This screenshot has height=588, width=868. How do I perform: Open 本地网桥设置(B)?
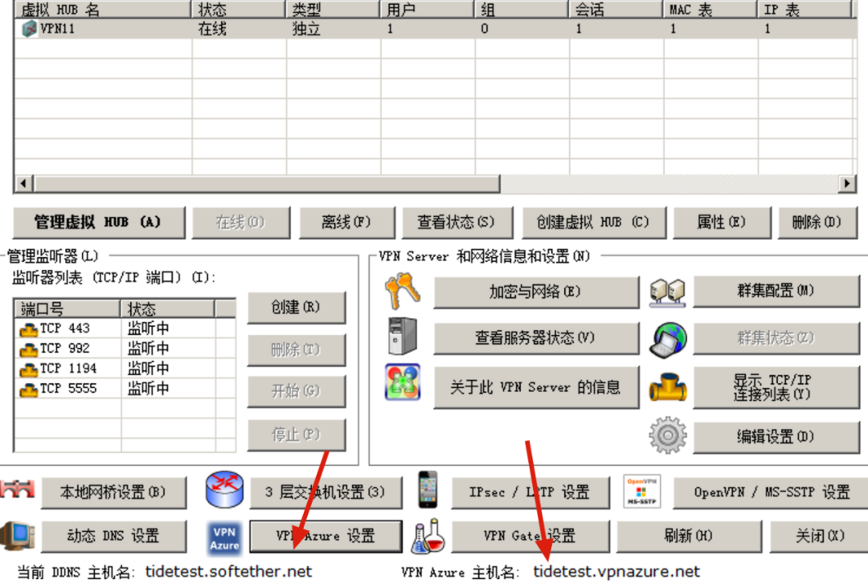[113, 492]
